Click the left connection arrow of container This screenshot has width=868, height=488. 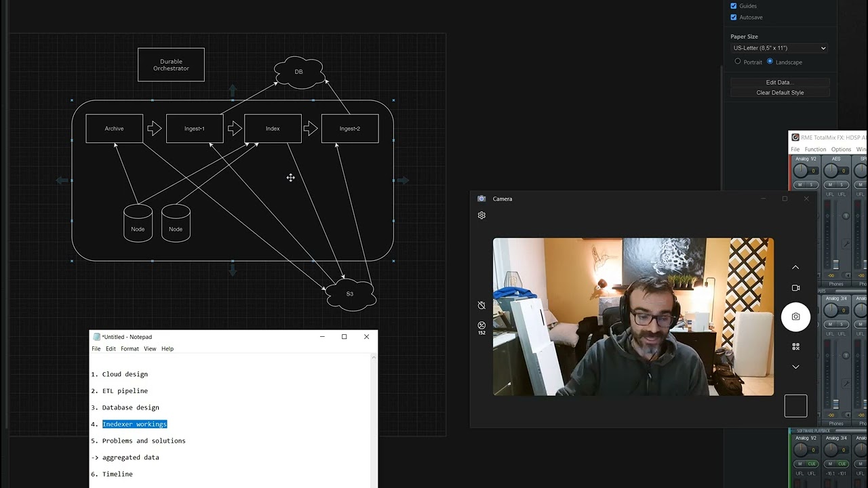point(62,180)
